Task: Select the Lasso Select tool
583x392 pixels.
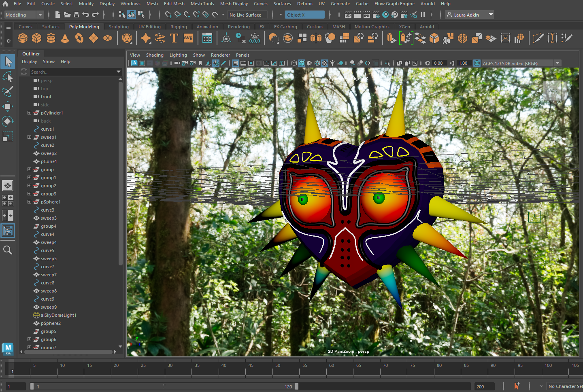Action: (x=8, y=76)
